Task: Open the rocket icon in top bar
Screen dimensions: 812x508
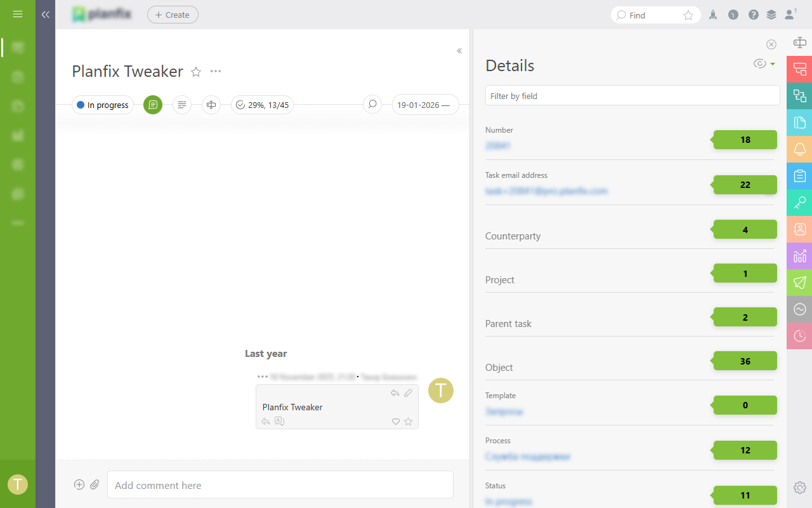Action: pyautogui.click(x=713, y=15)
